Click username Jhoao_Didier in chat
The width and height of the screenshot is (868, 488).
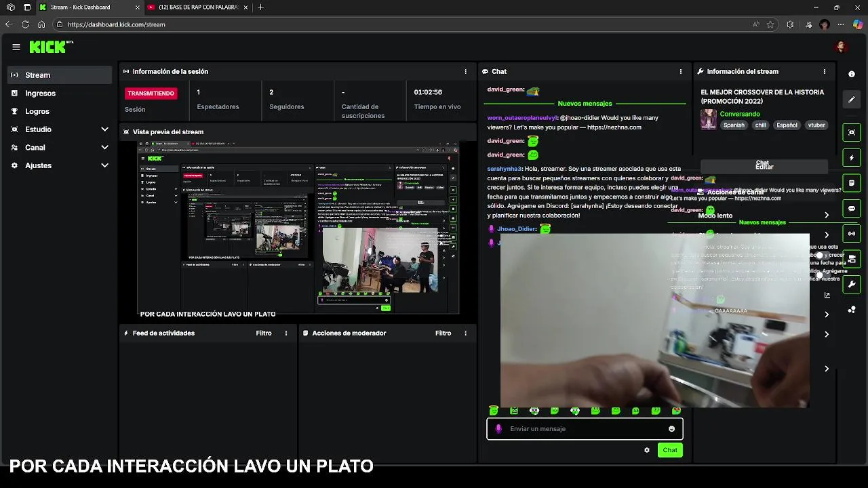point(517,229)
